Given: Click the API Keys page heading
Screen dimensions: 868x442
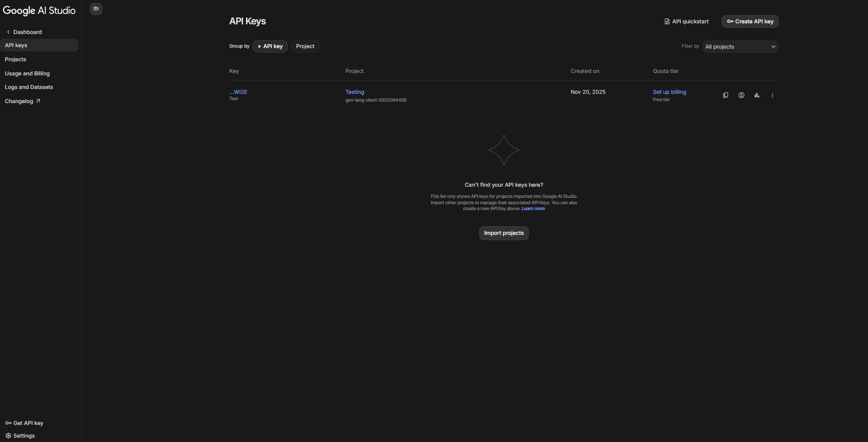Looking at the screenshot, I should tap(248, 21).
